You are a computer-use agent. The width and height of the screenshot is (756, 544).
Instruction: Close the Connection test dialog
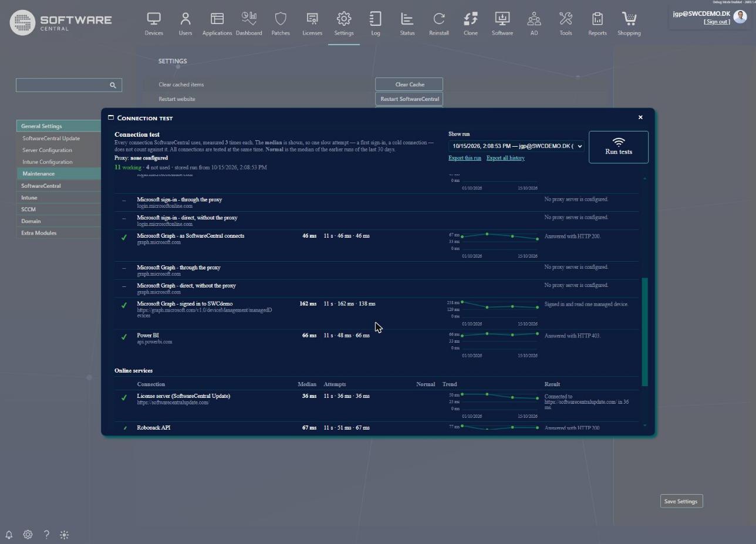(640, 117)
